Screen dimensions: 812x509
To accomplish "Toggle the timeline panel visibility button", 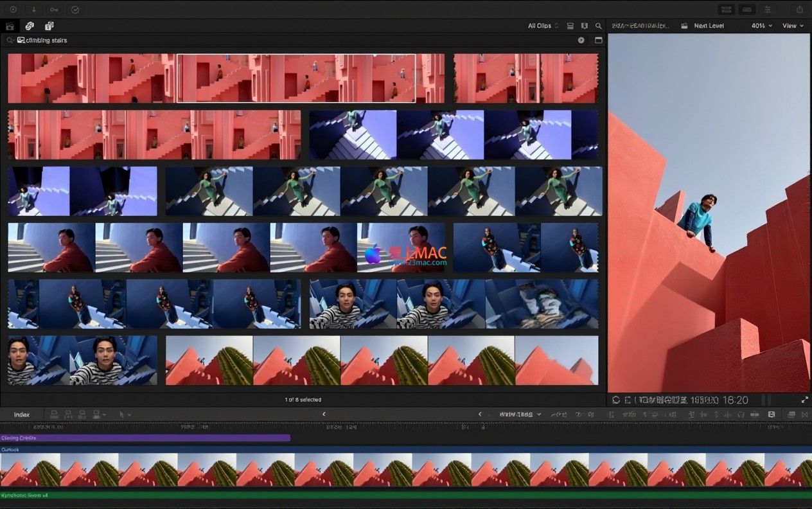I will (x=747, y=10).
